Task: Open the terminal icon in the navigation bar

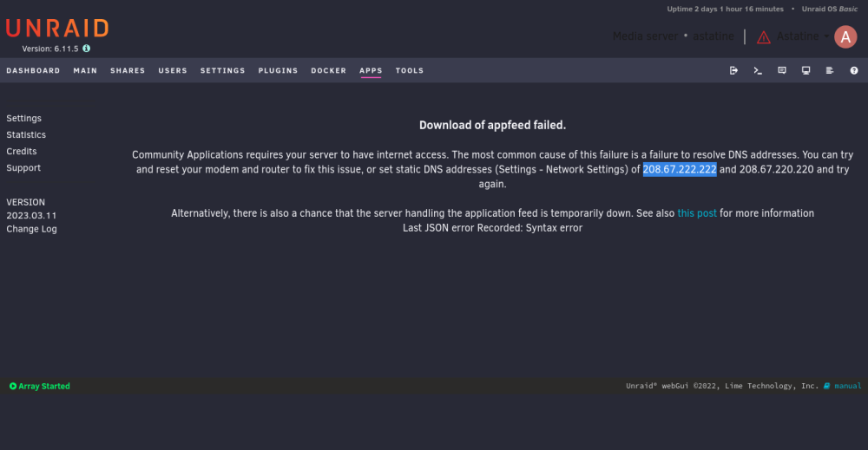Action: pos(758,70)
